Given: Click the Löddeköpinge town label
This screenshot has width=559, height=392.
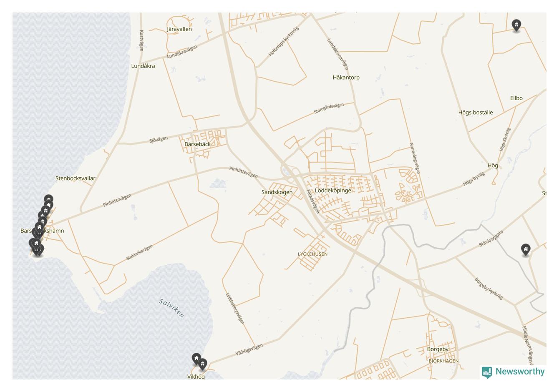Looking at the screenshot, I should tap(333, 190).
